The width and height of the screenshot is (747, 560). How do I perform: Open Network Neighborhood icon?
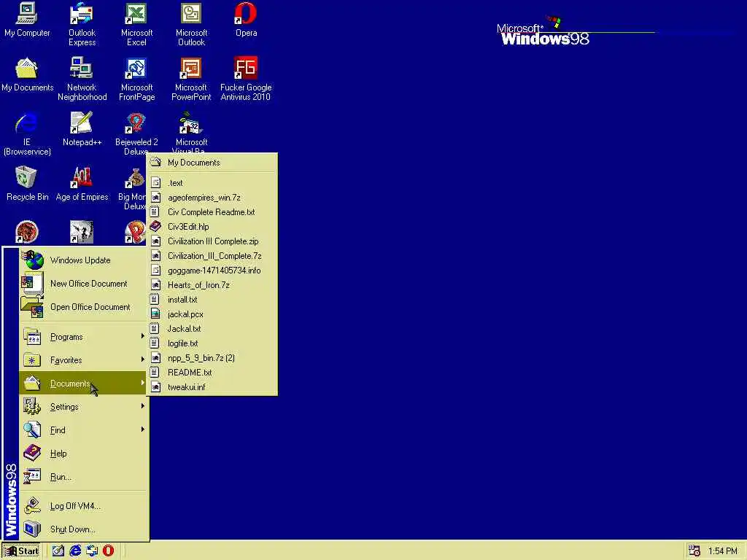(x=82, y=79)
